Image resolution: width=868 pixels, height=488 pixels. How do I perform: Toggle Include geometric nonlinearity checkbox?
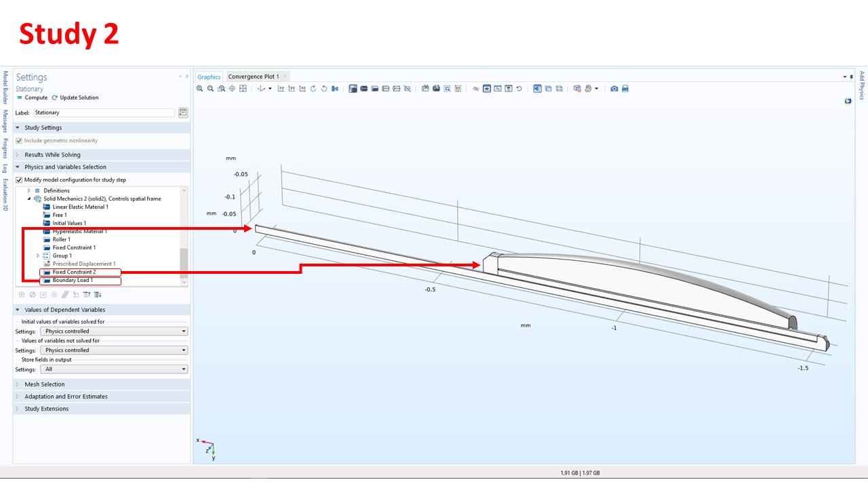[x=19, y=141]
